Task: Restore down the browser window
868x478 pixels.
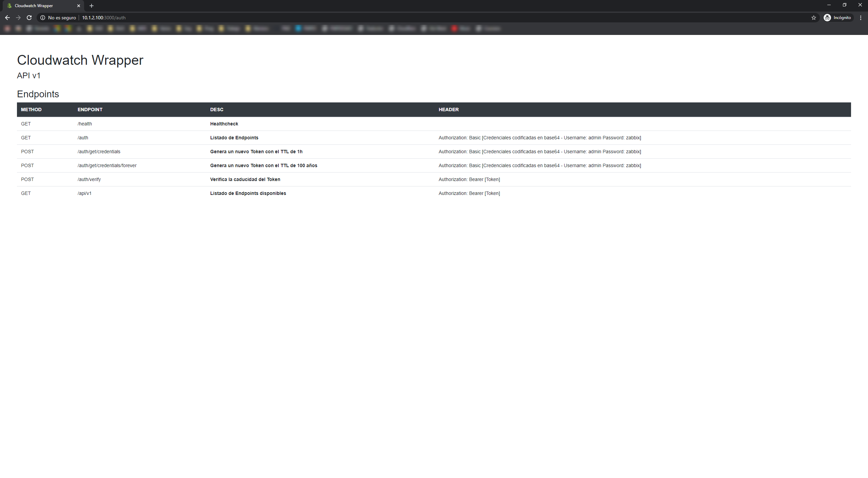Action: 844,5
